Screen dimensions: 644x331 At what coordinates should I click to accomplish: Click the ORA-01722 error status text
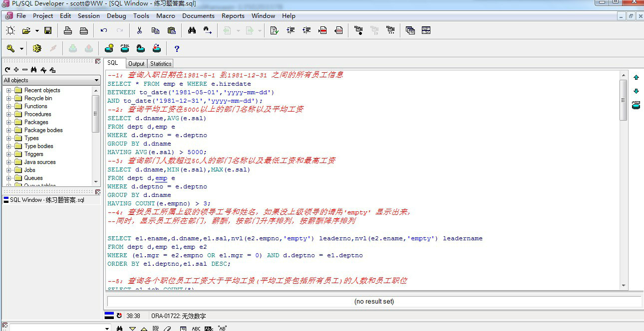[x=178, y=316]
